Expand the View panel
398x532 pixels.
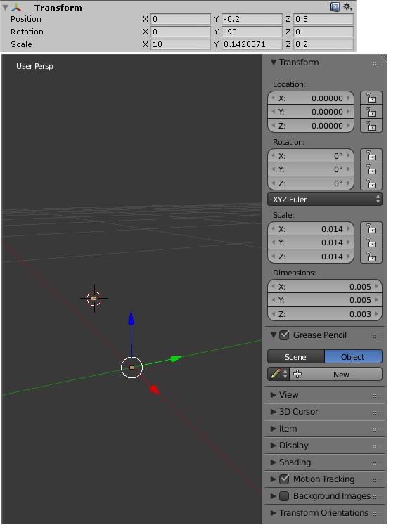point(274,395)
